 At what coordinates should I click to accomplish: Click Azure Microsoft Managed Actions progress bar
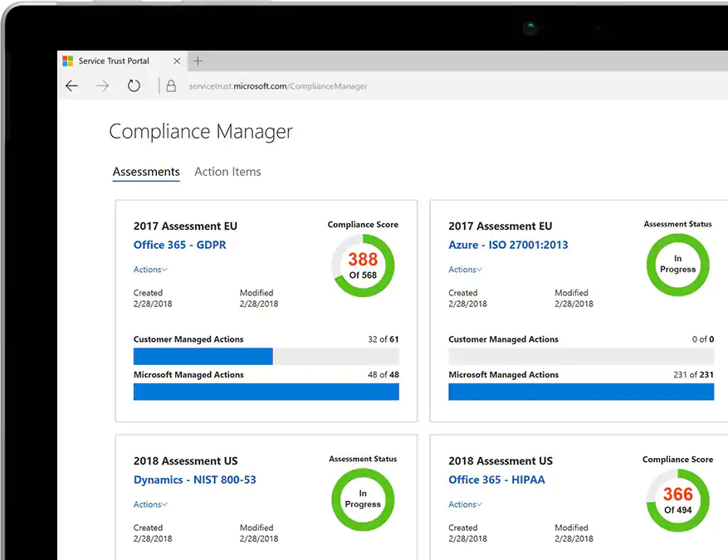tap(581, 392)
